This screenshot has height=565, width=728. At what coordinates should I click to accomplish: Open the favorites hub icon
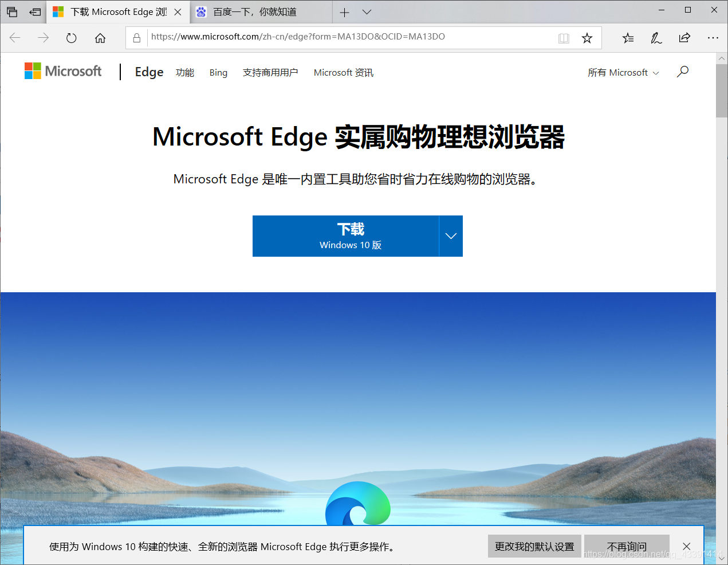click(x=628, y=38)
